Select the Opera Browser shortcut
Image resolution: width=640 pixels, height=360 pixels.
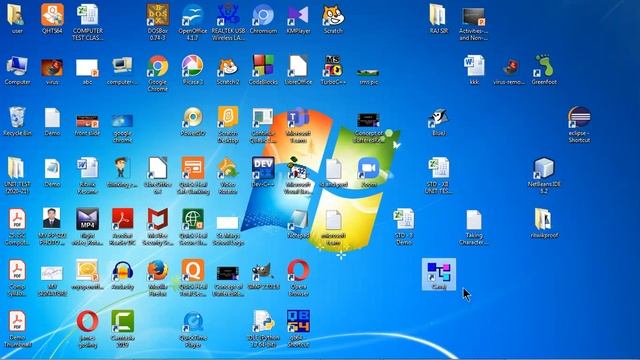tap(298, 271)
